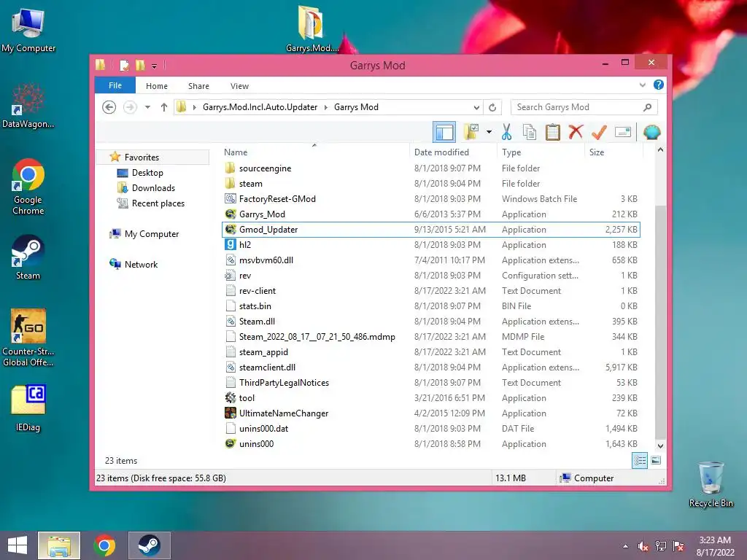The image size is (747, 560).
Task: Switch to large icons view button
Action: point(656,460)
